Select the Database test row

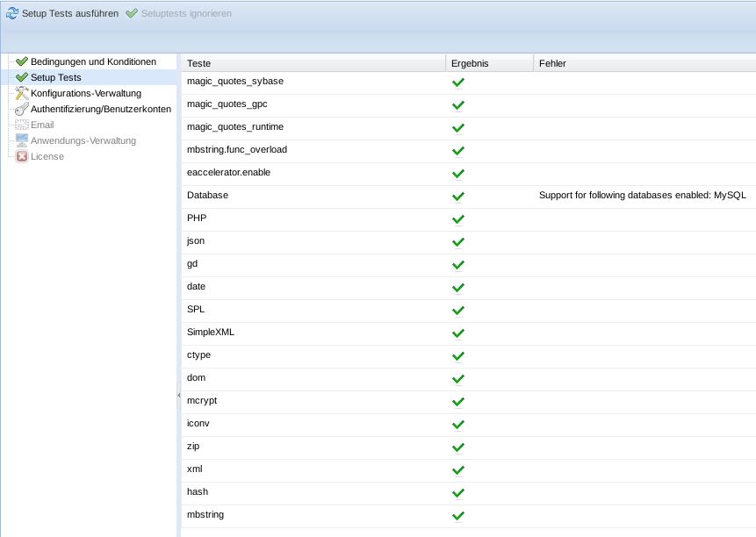[x=469, y=197]
